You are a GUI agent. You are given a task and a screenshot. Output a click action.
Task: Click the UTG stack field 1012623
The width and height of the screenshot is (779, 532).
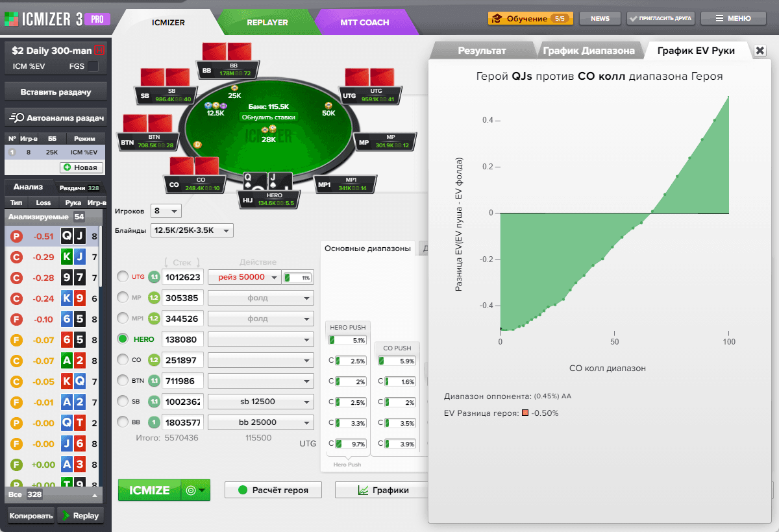tap(182, 277)
